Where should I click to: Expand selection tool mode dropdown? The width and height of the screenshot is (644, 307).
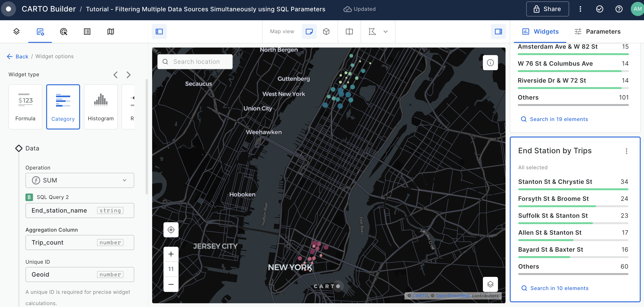[x=386, y=32]
